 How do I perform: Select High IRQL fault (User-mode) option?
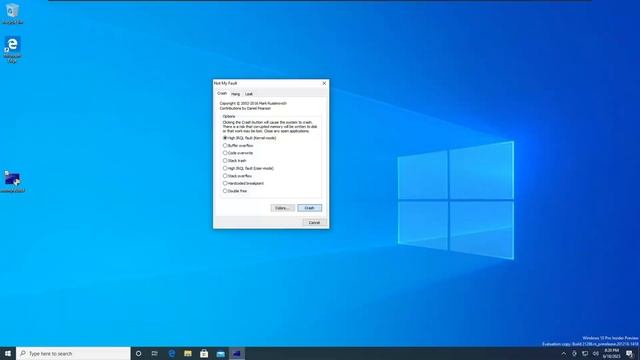[x=248, y=168]
